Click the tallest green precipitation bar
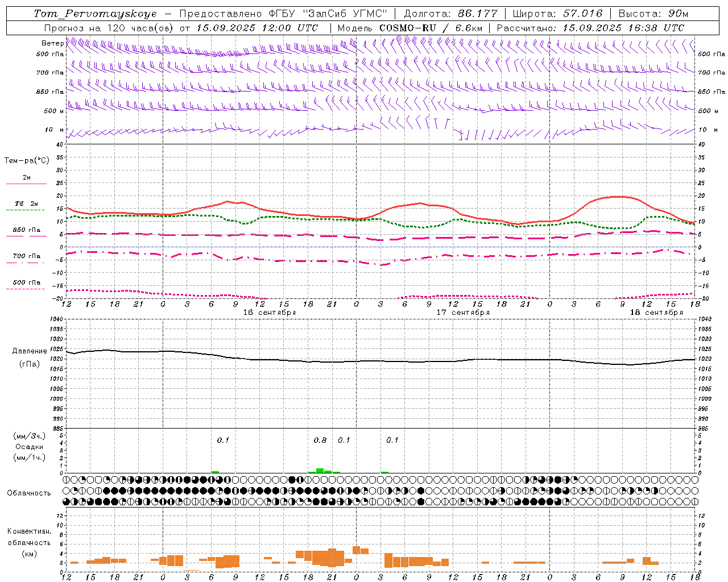728x582 pixels. tap(320, 471)
